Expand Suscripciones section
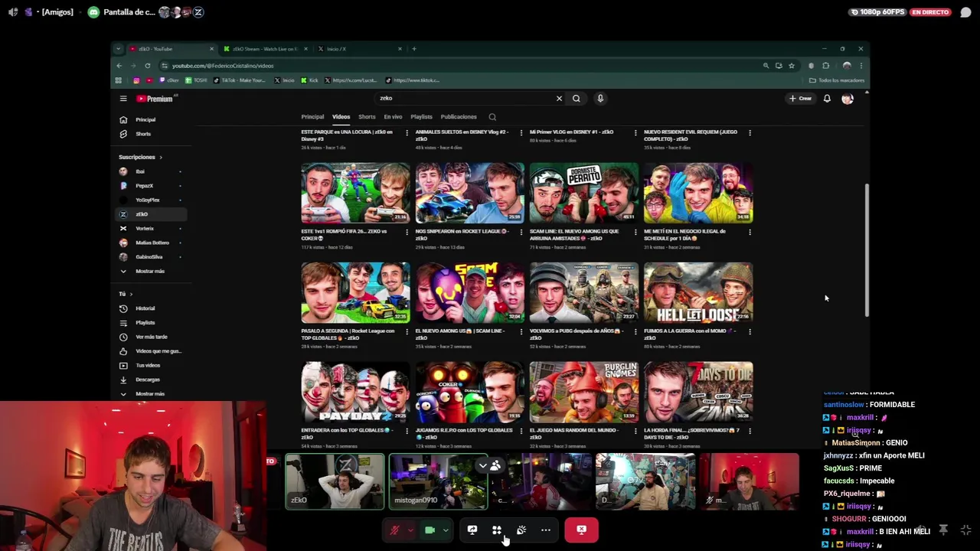980x551 pixels. click(x=140, y=157)
